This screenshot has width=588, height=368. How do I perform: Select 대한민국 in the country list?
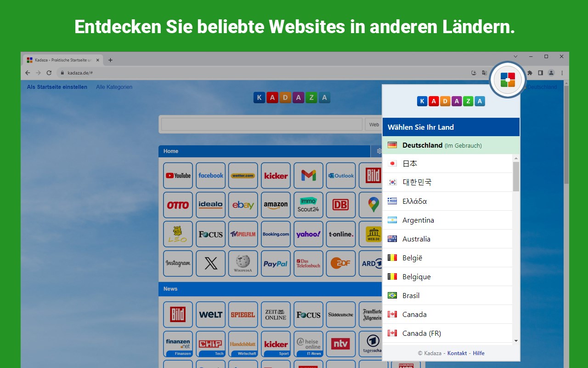[x=447, y=182]
